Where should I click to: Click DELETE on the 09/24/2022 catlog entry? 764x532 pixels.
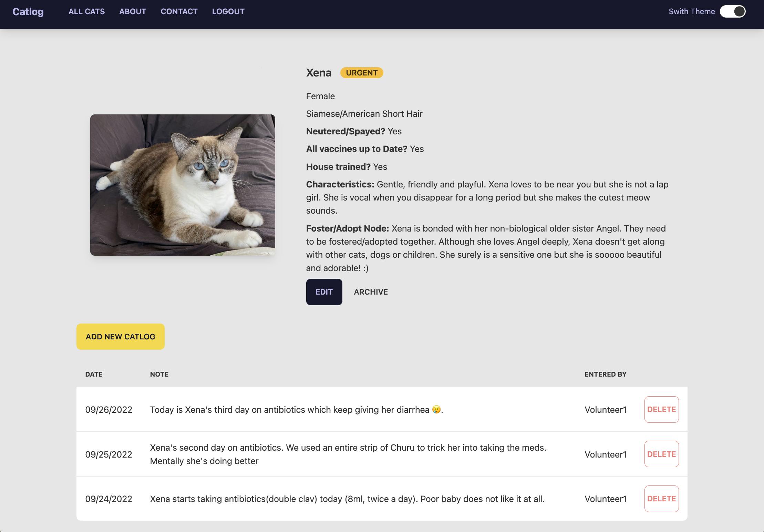coord(661,498)
